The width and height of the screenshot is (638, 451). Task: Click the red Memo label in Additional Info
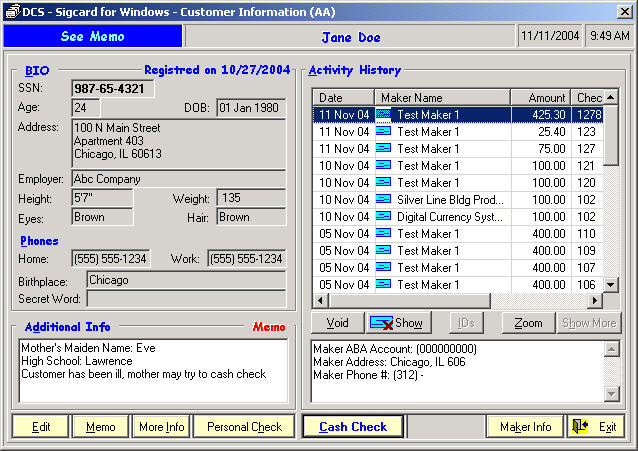(x=269, y=327)
